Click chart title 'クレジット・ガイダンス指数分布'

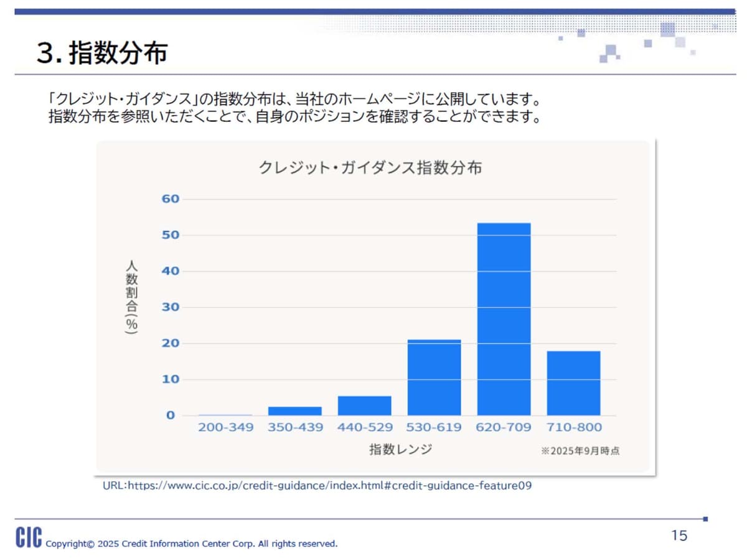[x=370, y=168]
